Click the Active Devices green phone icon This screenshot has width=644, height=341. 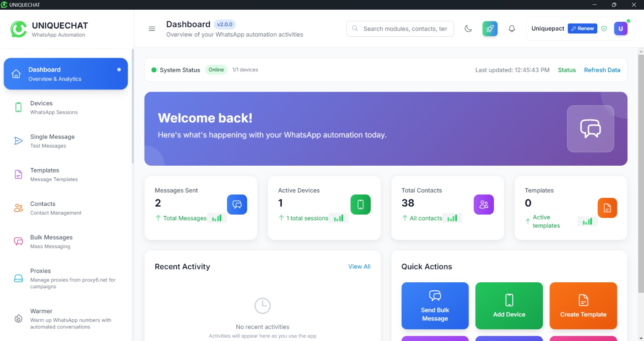[x=361, y=204]
